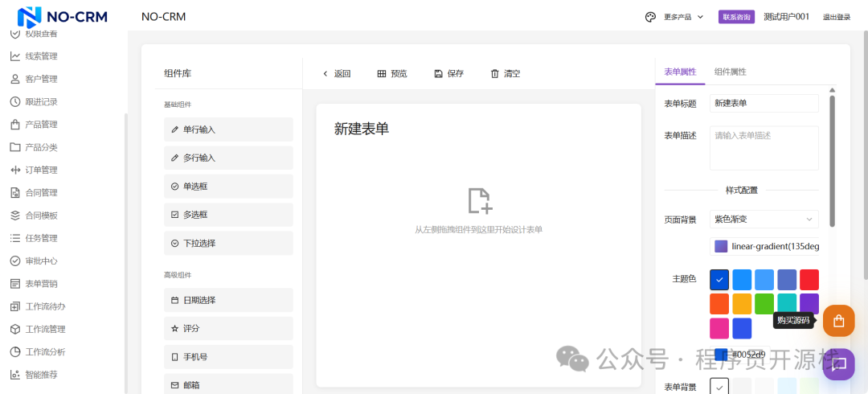Click the calendar icon on 日期选择 component
The width and height of the screenshot is (868, 394).
click(x=175, y=300)
